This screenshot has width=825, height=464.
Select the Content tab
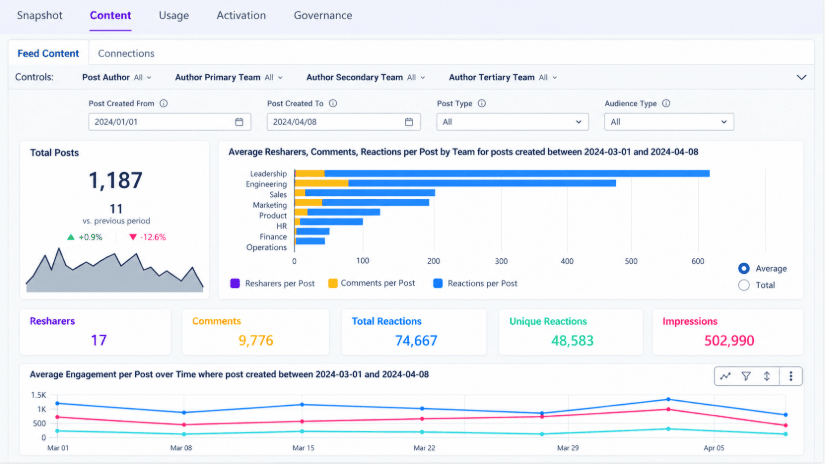tap(110, 15)
